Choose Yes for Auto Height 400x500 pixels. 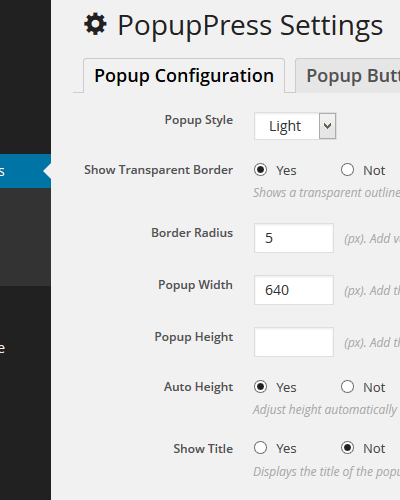[260, 387]
